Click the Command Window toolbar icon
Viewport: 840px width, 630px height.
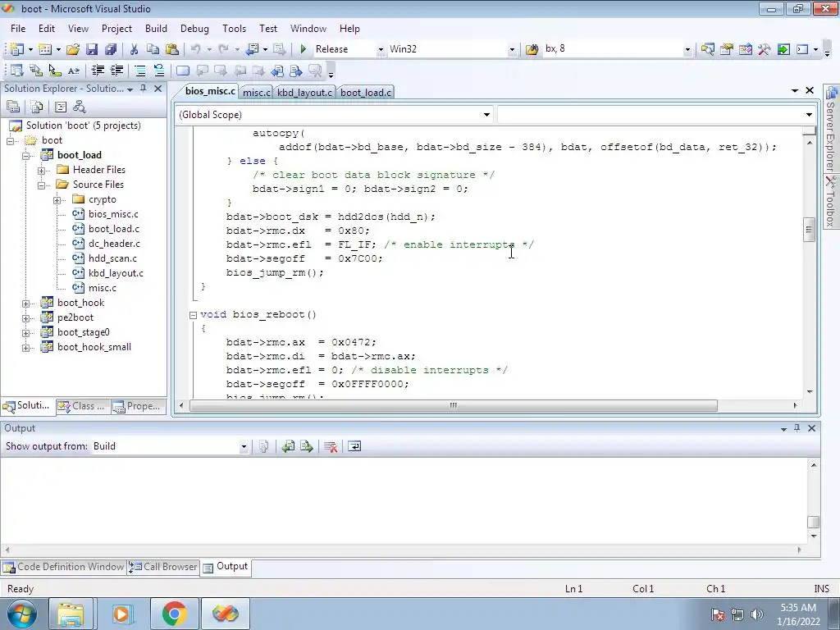click(802, 49)
